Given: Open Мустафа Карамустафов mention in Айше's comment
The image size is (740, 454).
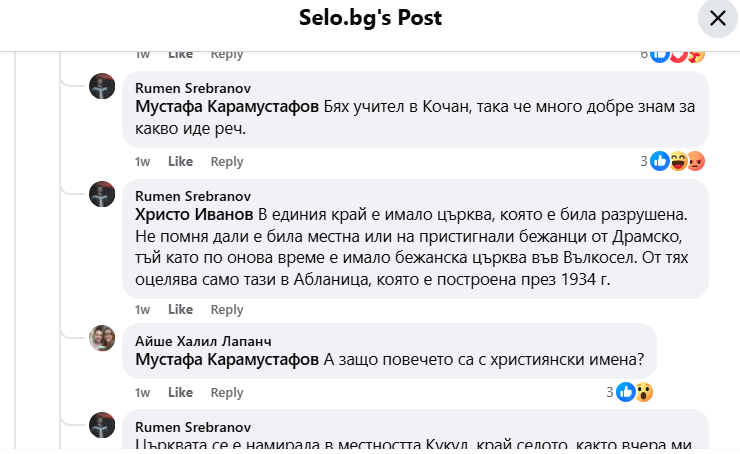Looking at the screenshot, I should (227, 359).
